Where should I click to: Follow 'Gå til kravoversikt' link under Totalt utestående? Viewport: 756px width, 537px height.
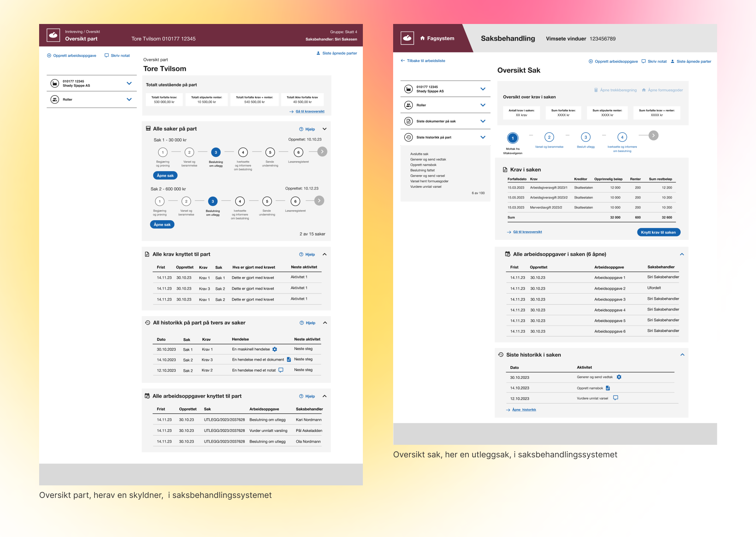(x=310, y=111)
